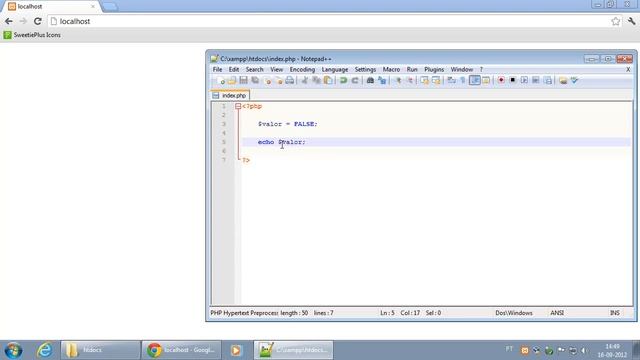Go back in Chrome browser
Screen dimensions: 640x360
pos(9,21)
